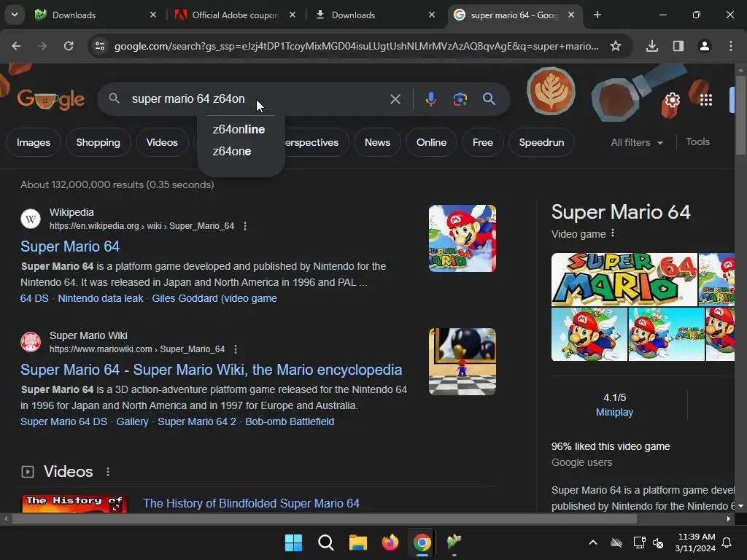Screen dimensions: 747x560
Task: Switch to the Official Adobe coupon tab
Action: 236,15
